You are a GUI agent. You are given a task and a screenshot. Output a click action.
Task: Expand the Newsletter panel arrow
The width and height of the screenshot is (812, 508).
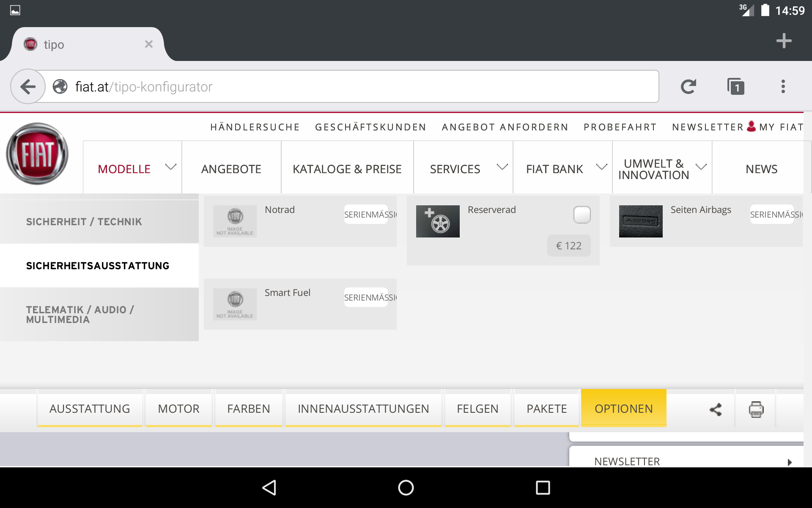coord(789,462)
